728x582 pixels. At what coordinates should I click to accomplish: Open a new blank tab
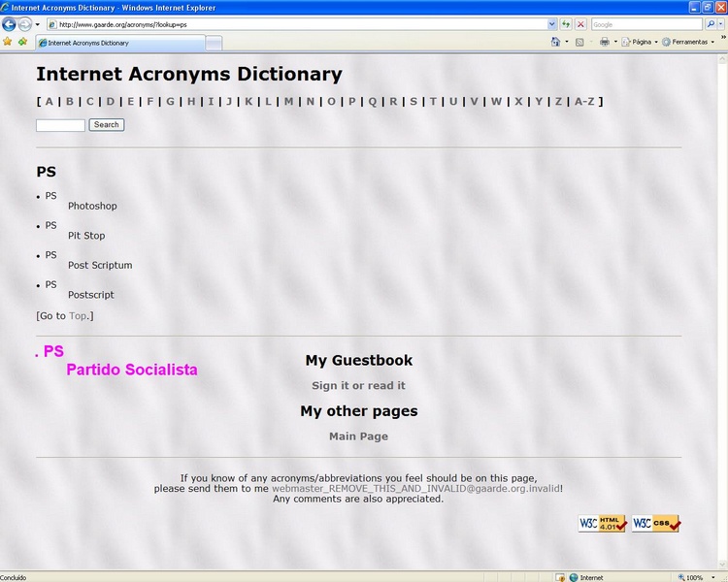tap(214, 43)
